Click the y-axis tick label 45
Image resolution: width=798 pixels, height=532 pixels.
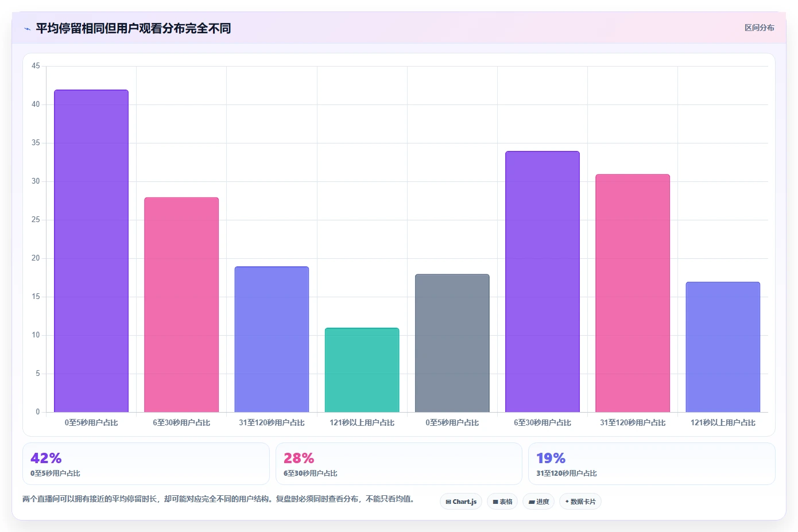pyautogui.click(x=36, y=66)
